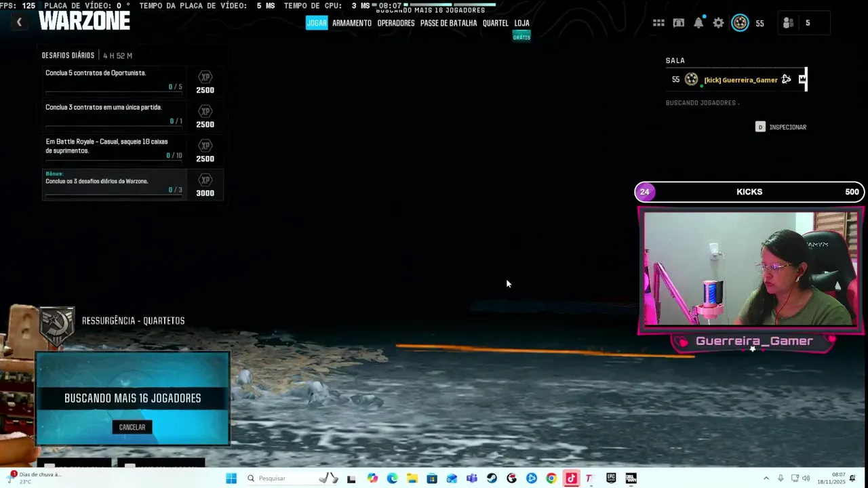Image resolution: width=868 pixels, height=488 pixels.
Task: Click the DESAFIOS DIÁRIOS header
Action: (x=68, y=56)
